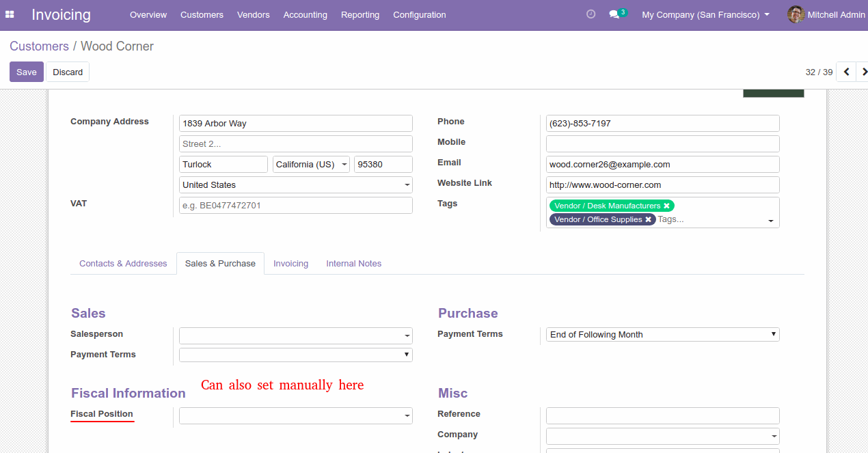Open the Salesperson dropdown

[x=296, y=335]
